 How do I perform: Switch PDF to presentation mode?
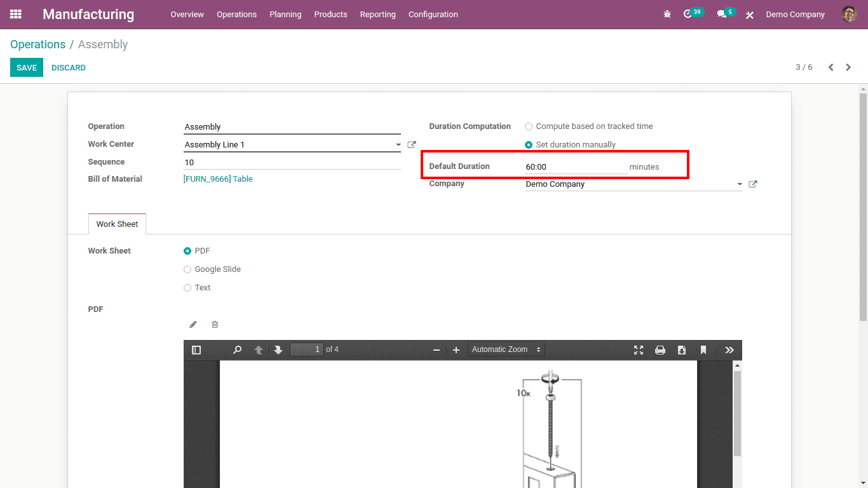coord(639,350)
